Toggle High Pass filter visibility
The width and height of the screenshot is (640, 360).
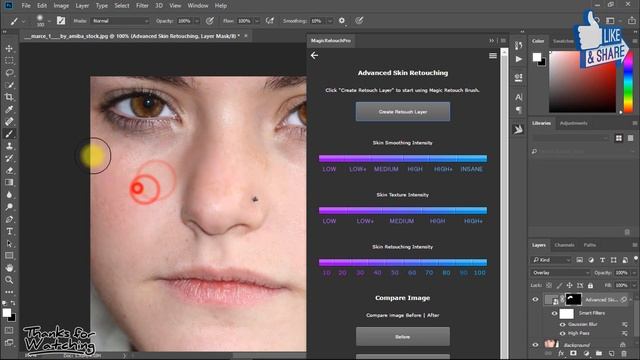pos(562,333)
